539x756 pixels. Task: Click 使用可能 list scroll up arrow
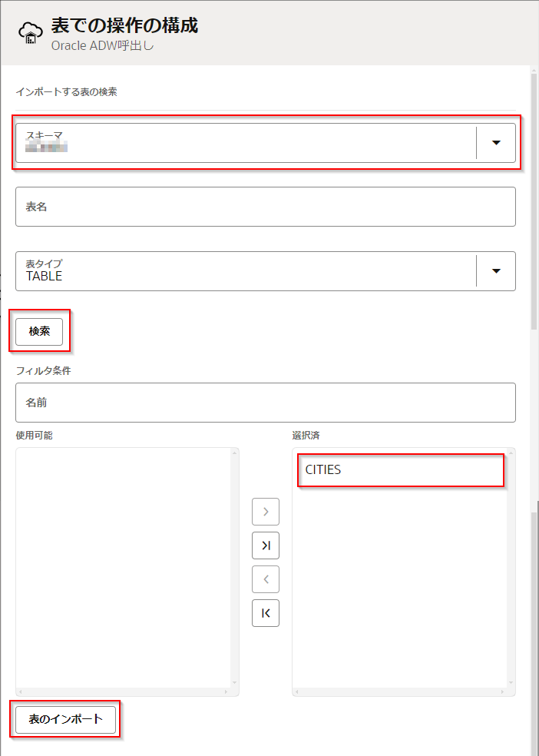234,453
